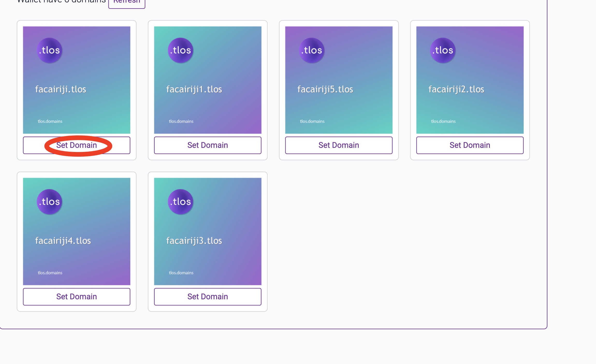The image size is (596, 364).
Task: Set Domain for facairiji3.tlos
Action: 208,297
